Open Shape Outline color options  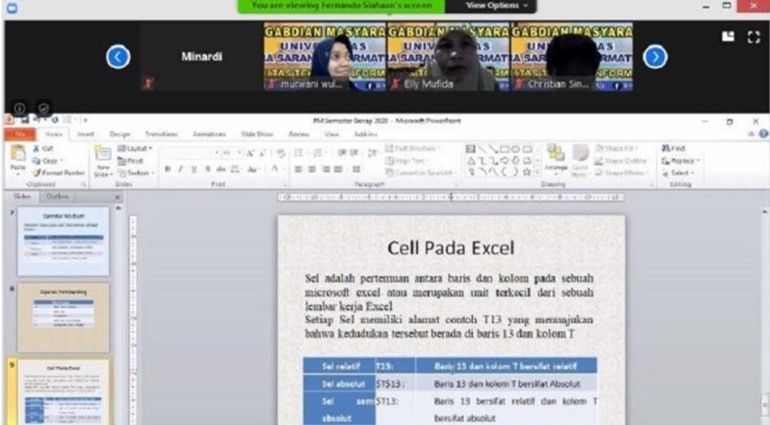click(x=623, y=161)
